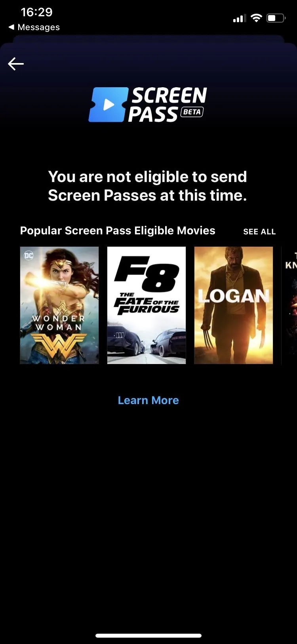Tap the battery status icon
297x644 pixels.
[x=276, y=18]
